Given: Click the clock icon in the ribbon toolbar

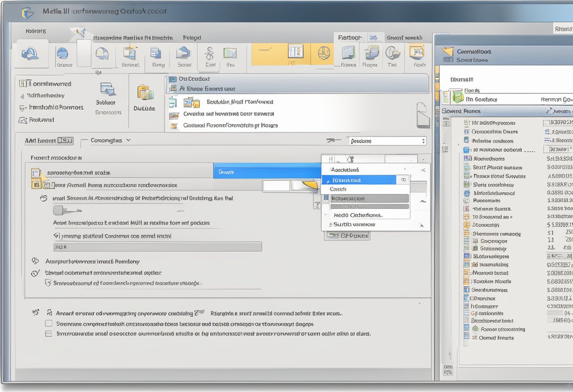Looking at the screenshot, I should [x=393, y=53].
